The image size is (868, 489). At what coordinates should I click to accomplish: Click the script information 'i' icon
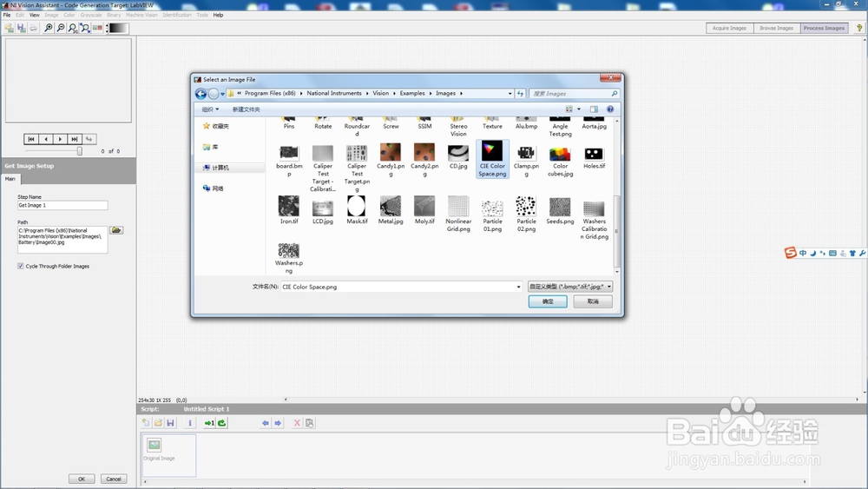(x=190, y=422)
